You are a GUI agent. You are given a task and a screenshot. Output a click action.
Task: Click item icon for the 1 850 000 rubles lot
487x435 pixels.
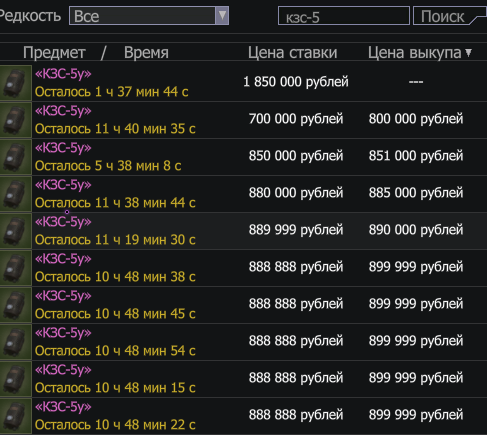[15, 83]
